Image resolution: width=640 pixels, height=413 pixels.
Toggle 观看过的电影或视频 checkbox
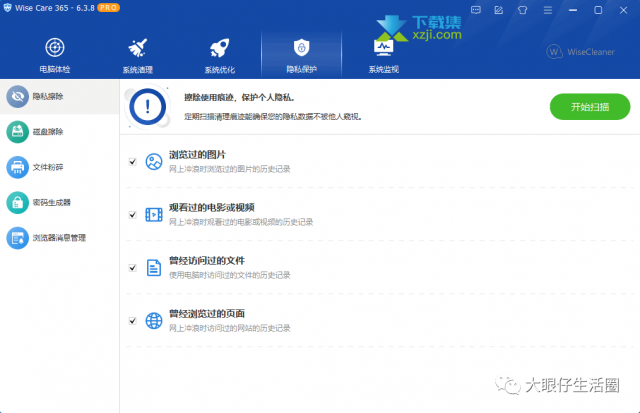133,215
